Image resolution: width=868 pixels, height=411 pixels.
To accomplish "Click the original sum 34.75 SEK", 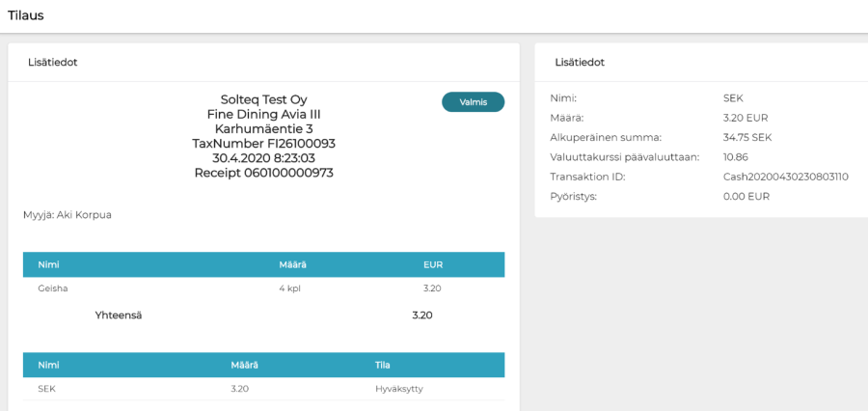I will tap(747, 137).
